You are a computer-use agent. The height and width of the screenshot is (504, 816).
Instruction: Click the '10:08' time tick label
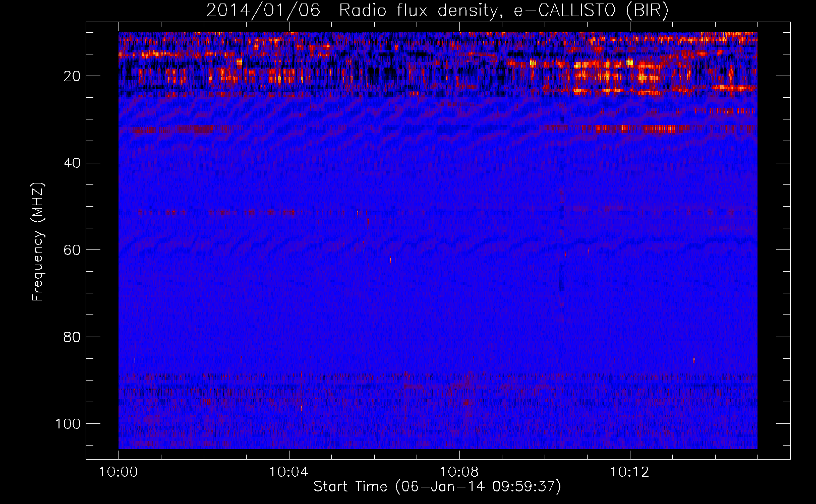coord(459,472)
